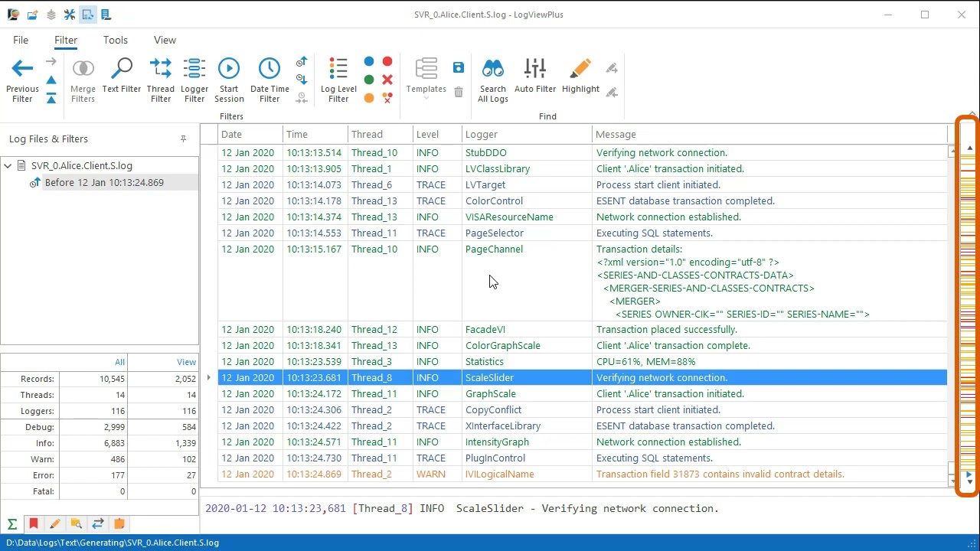
Task: Select the WARN row from IVILogicalName
Action: point(583,474)
